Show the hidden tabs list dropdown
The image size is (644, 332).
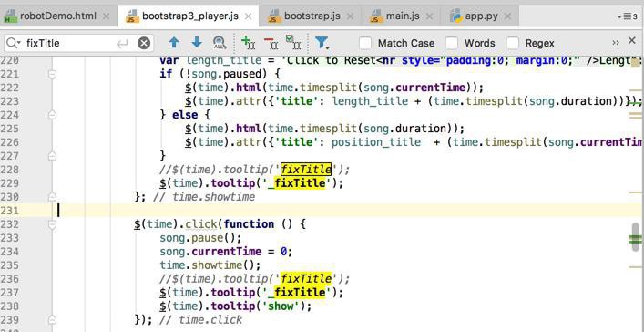pos(628,16)
